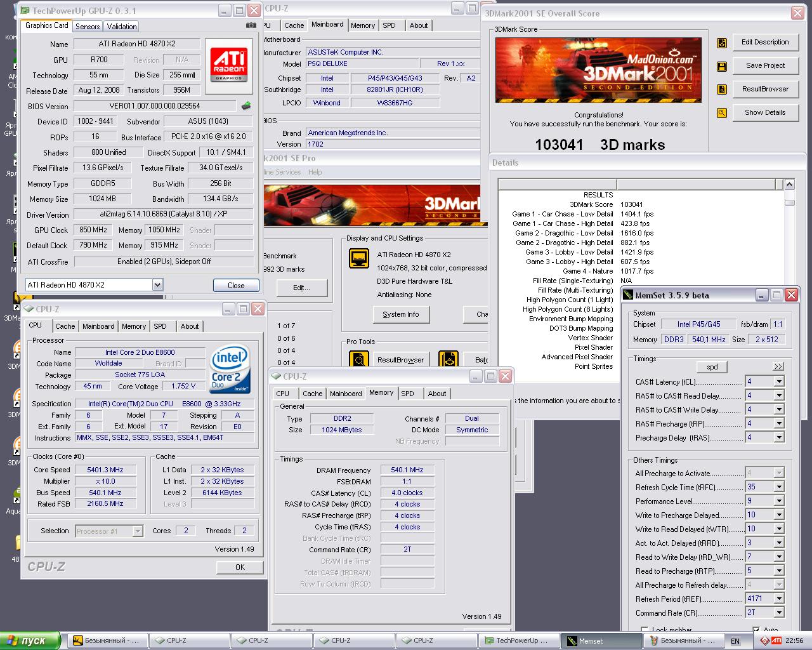The image size is (812, 650).
Task: Expand MemSet with the >> button
Action: click(x=778, y=366)
